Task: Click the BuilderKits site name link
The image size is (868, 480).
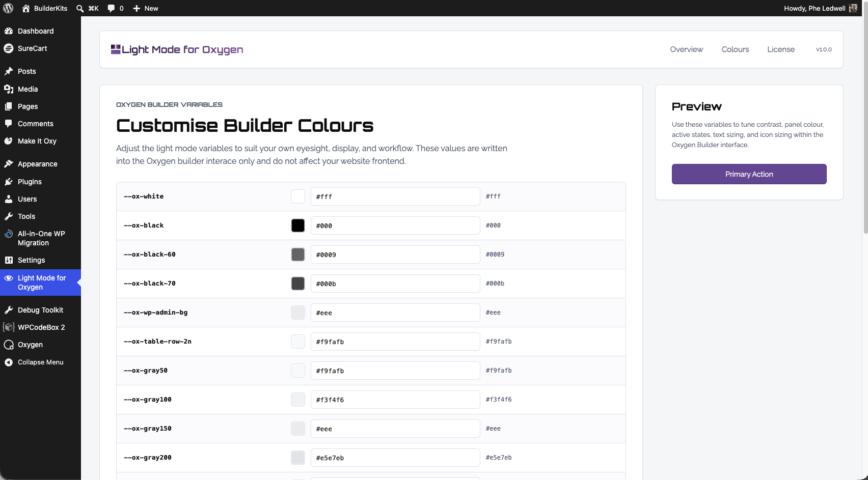Action: tap(50, 8)
